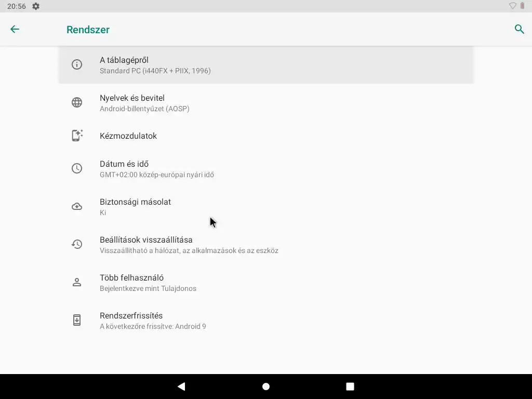Click the 'Ki' backup status text
532x399 pixels.
click(x=103, y=212)
